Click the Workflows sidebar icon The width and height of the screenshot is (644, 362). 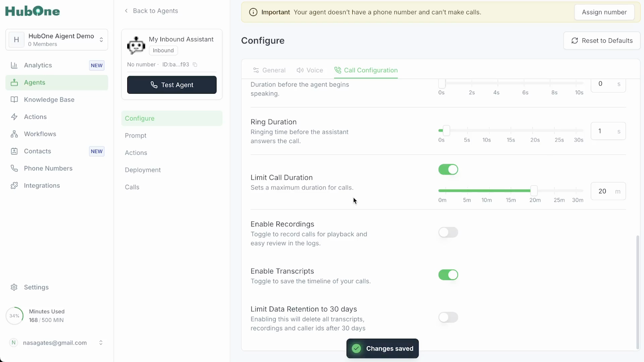(x=14, y=134)
